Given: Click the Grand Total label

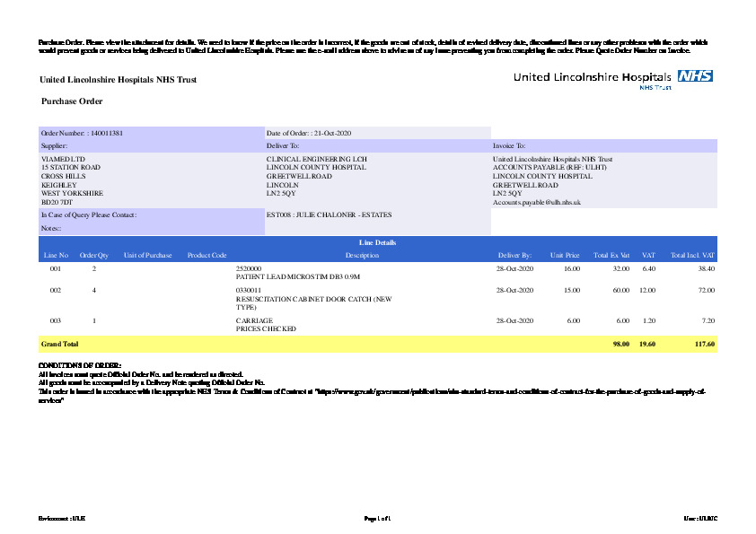Looking at the screenshot, I should tap(60, 344).
